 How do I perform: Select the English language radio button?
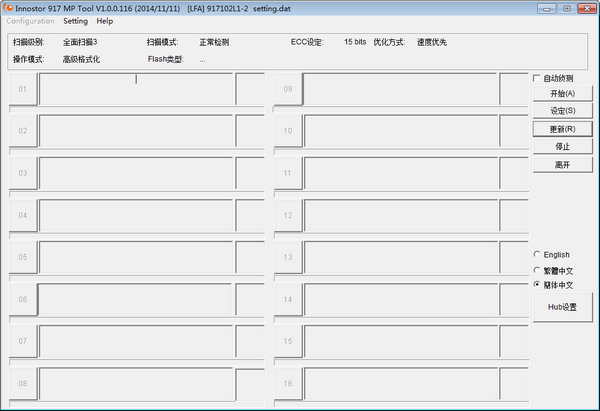tap(537, 255)
